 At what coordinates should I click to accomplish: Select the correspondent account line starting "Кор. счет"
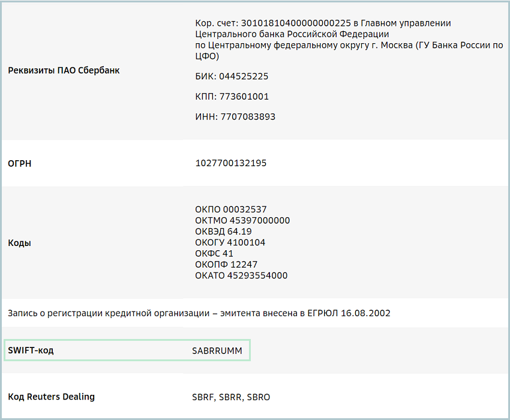(323, 23)
